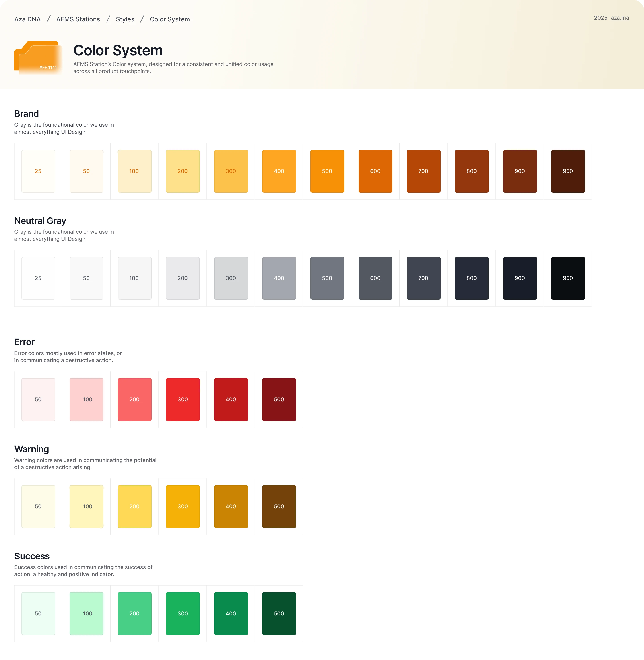This screenshot has height=660, width=644.
Task: Select the Warning 200 yellow swatch
Action: pos(135,506)
